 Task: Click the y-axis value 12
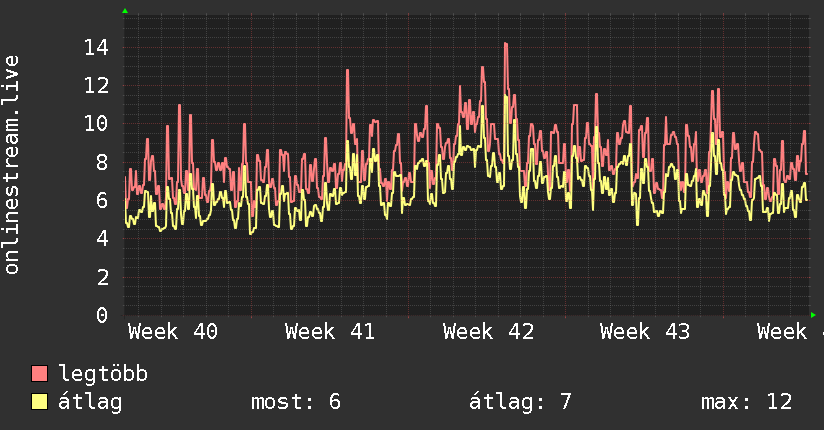96,85
